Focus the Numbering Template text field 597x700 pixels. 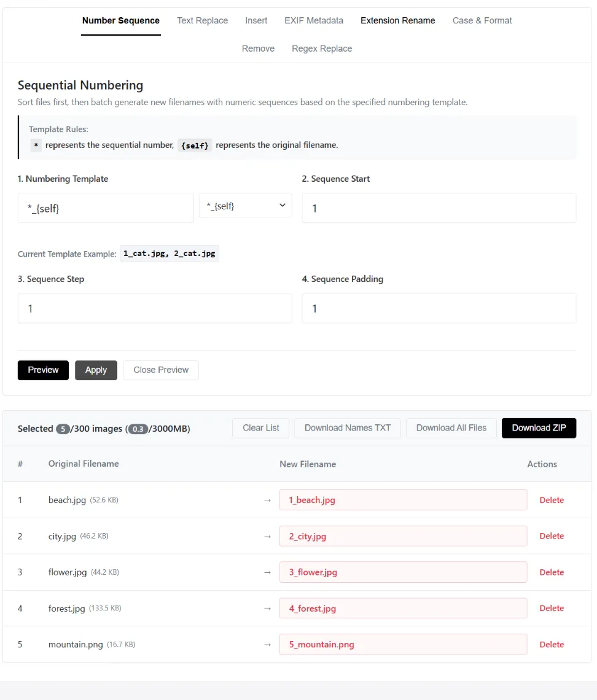coord(106,208)
